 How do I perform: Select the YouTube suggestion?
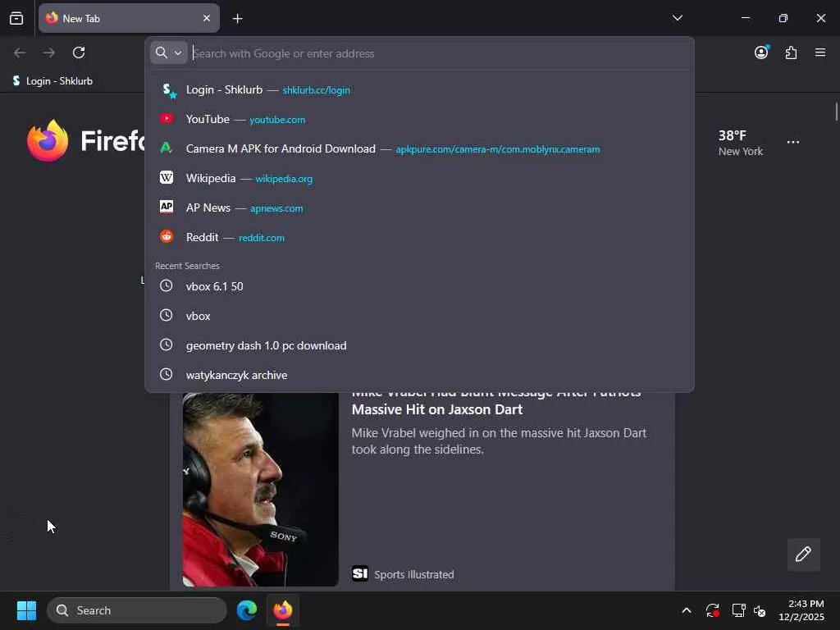tap(419, 120)
